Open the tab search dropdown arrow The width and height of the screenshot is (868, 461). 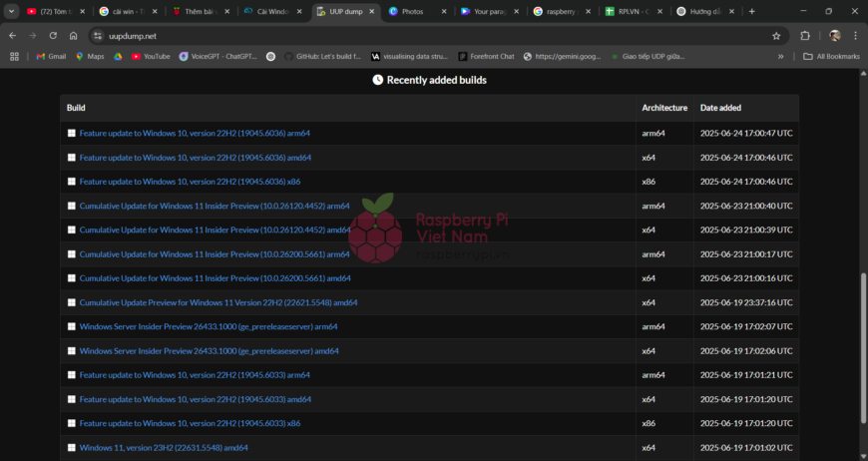(x=11, y=11)
